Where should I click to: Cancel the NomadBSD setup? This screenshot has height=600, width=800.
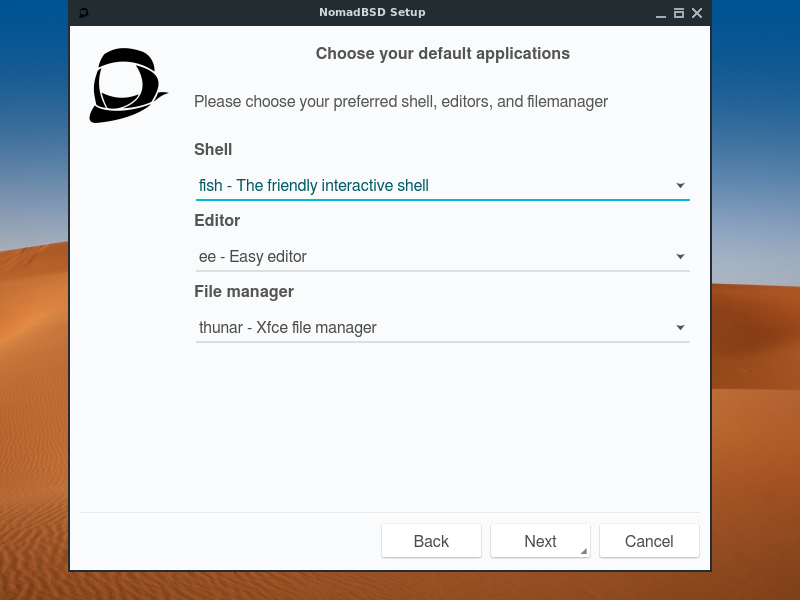coord(649,541)
